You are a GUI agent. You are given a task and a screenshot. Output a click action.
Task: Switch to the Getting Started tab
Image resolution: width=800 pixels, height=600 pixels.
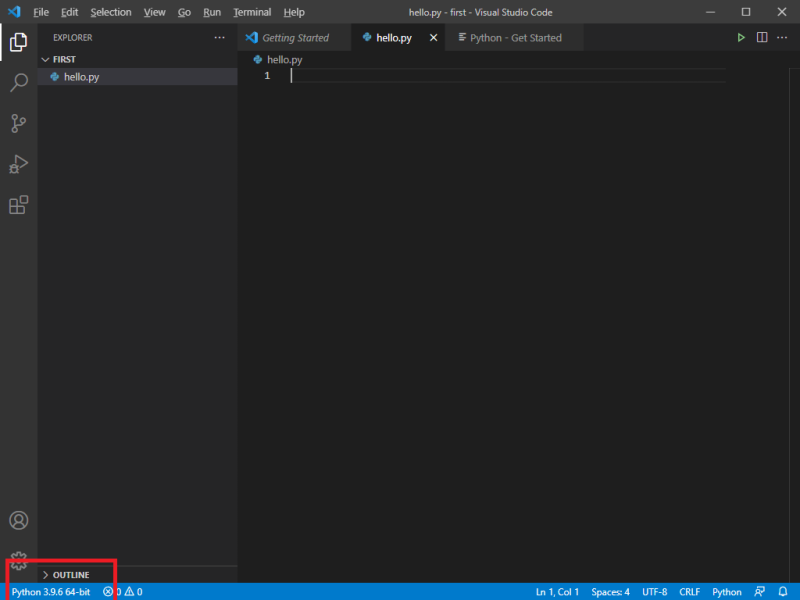point(294,37)
